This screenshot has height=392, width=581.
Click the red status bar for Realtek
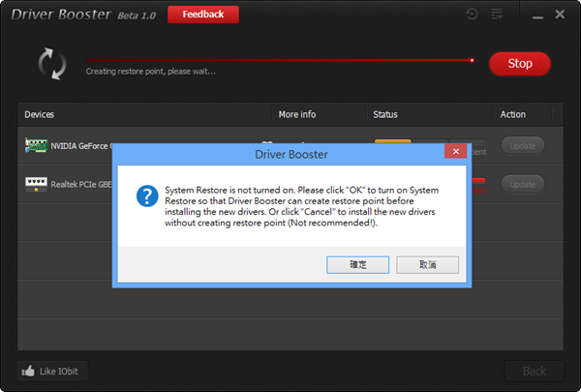coord(478,180)
